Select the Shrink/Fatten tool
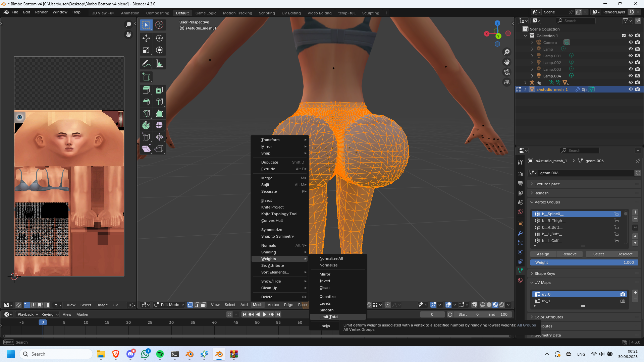This screenshot has width=644, height=362. (159, 137)
